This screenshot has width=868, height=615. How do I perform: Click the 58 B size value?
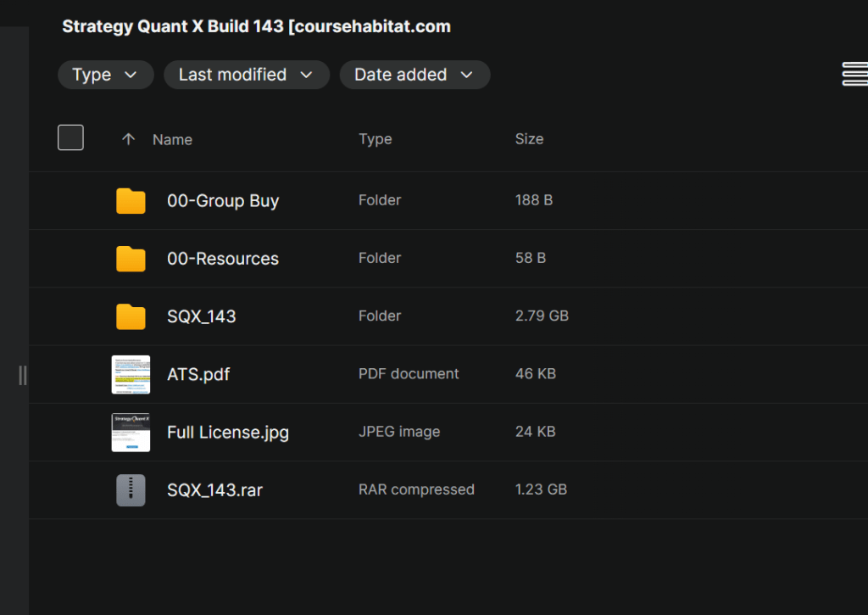(x=531, y=258)
